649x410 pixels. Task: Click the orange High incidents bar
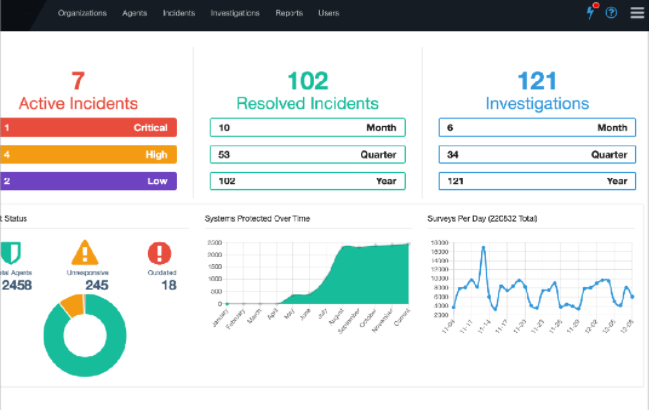pos(89,154)
